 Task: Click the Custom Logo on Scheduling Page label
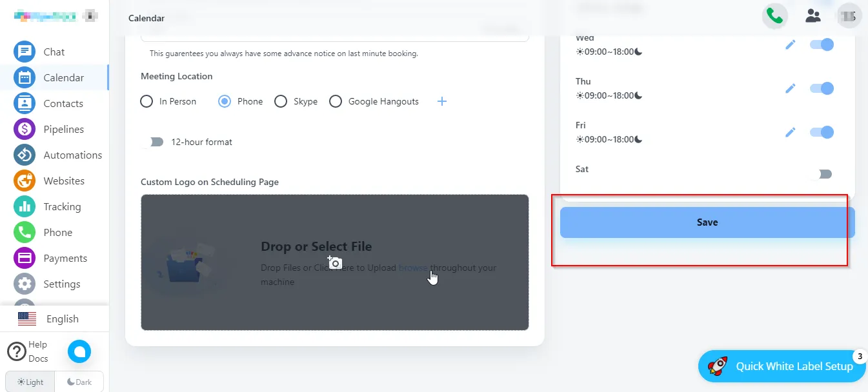tap(210, 182)
